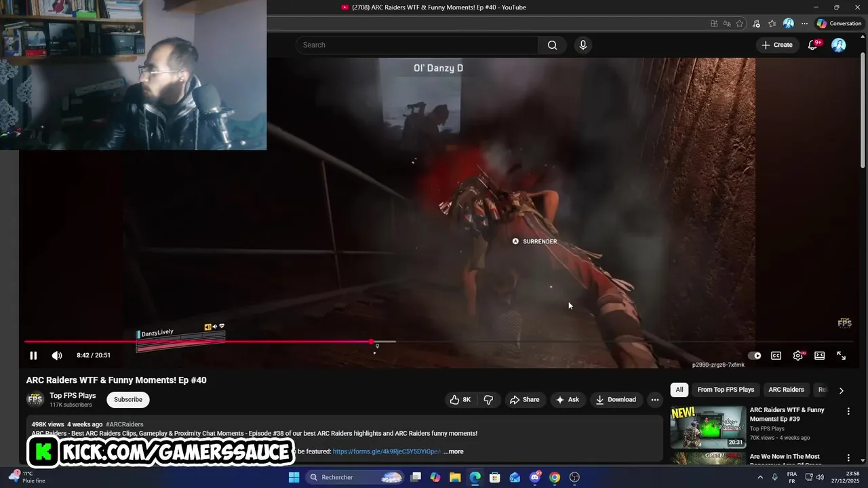Open the more actions ellipsis beside Download
Screen dimensions: 868x488
click(x=654, y=400)
